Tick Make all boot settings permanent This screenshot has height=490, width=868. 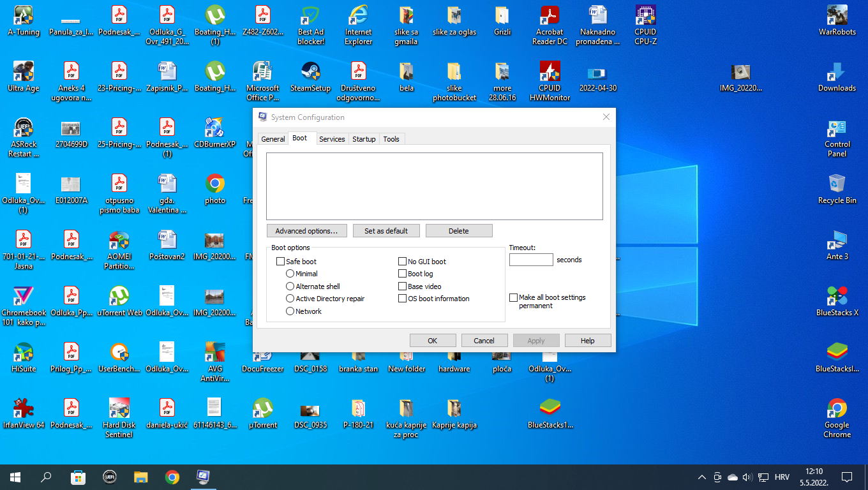click(514, 298)
